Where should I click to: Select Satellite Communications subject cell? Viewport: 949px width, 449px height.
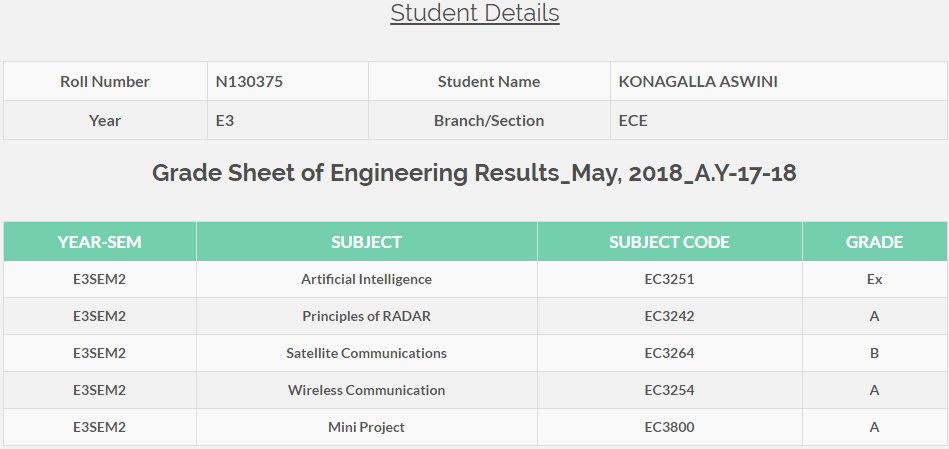click(366, 353)
